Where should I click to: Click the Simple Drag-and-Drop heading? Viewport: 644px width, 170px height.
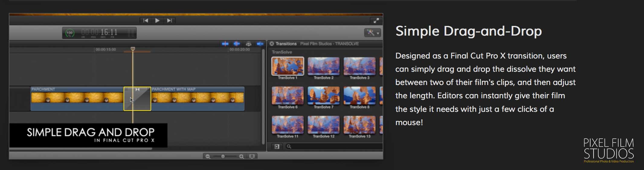tap(469, 31)
